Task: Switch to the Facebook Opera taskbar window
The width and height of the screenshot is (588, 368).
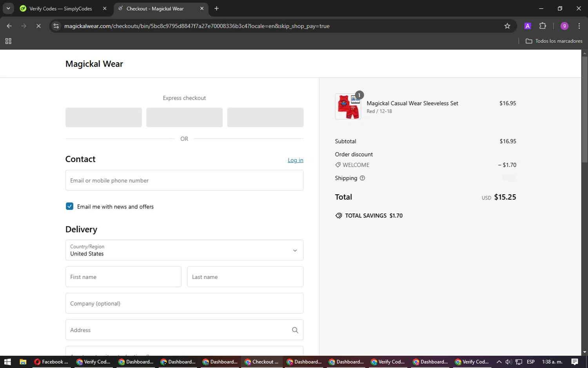Action: 51,362
